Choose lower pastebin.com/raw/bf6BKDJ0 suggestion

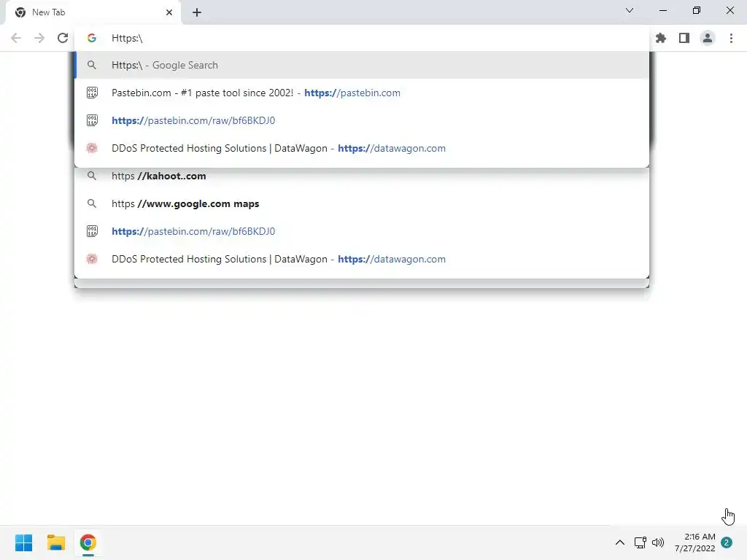point(362,231)
